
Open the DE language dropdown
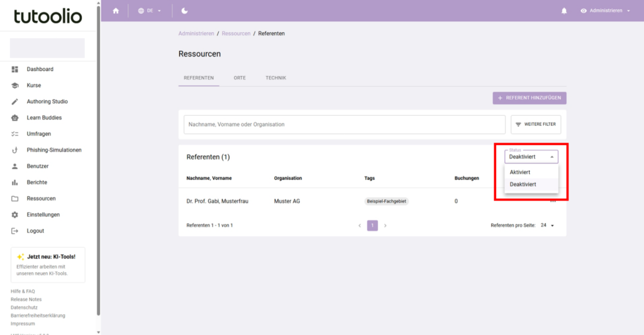150,11
